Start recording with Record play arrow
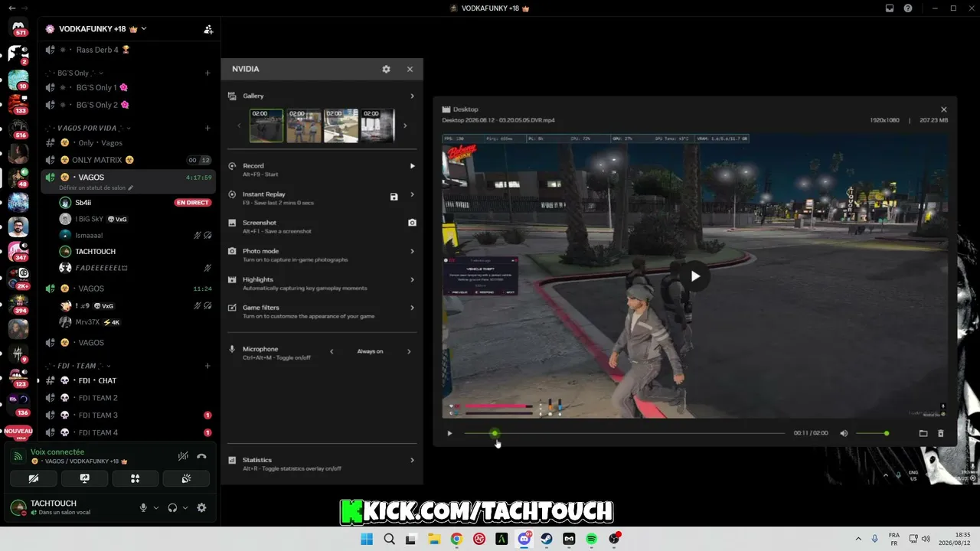Viewport: 980px width, 551px height. pos(412,166)
